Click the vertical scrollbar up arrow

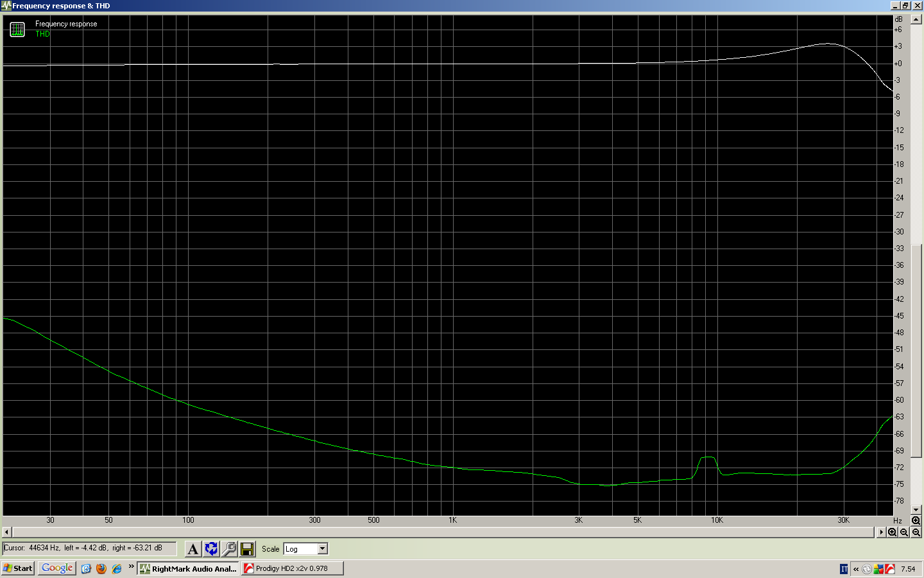click(916, 19)
